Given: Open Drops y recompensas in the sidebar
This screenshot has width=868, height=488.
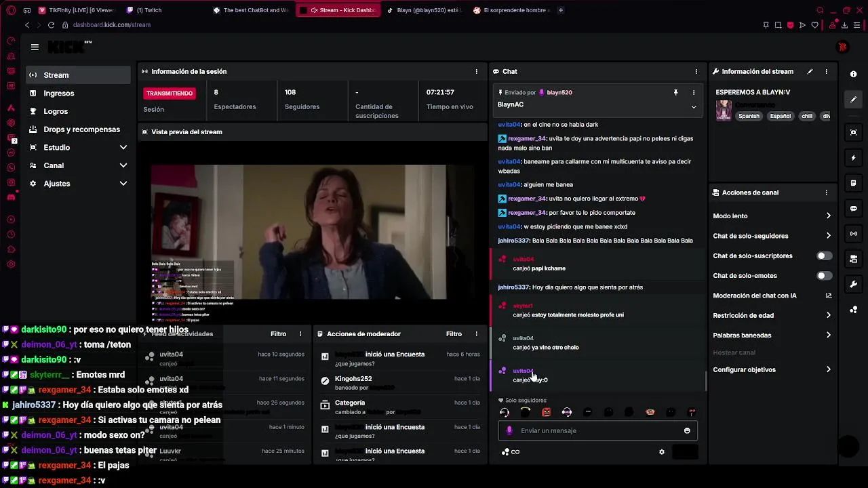Looking at the screenshot, I should 78,129.
